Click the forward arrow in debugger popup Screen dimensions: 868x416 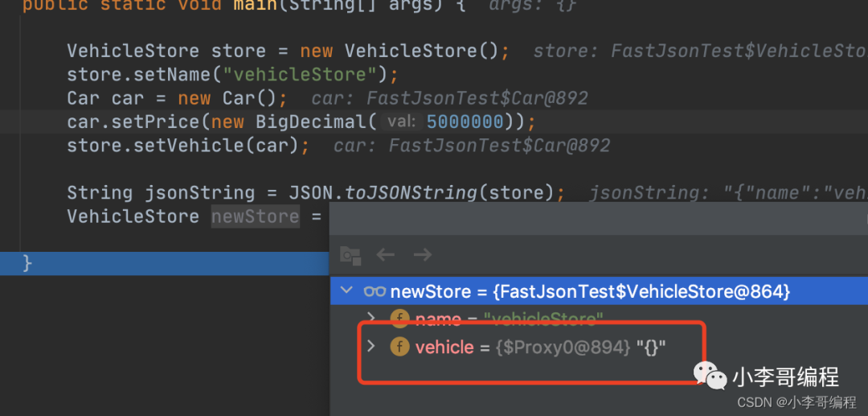422,255
